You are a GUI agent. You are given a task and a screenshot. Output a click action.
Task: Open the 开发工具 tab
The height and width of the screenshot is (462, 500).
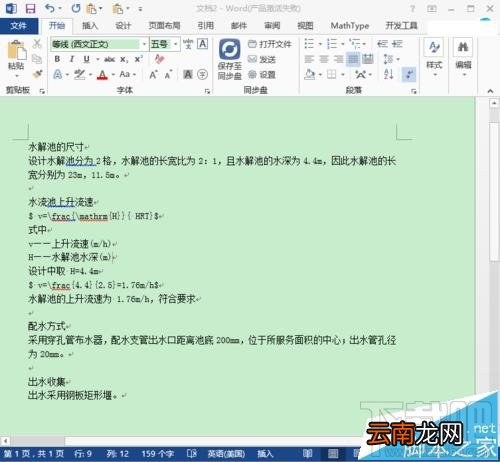(401, 26)
